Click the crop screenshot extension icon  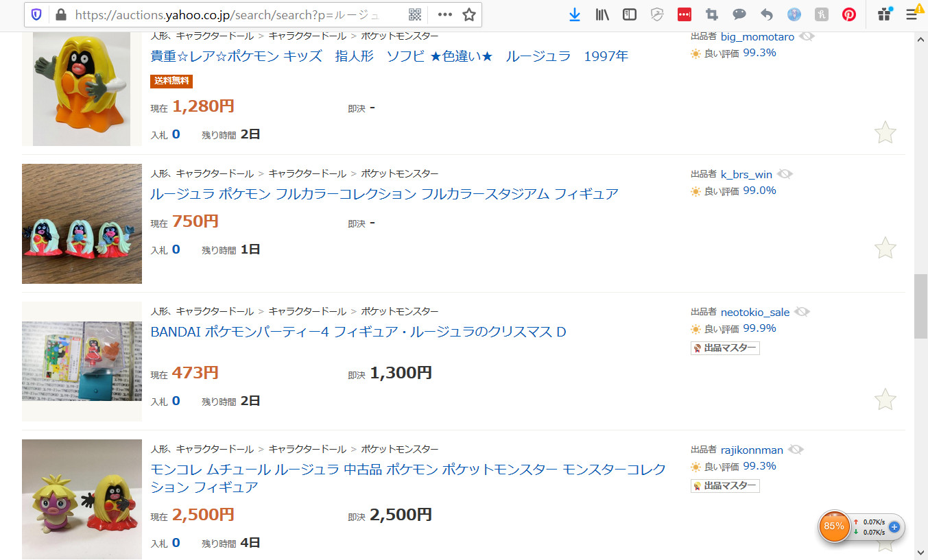(712, 14)
